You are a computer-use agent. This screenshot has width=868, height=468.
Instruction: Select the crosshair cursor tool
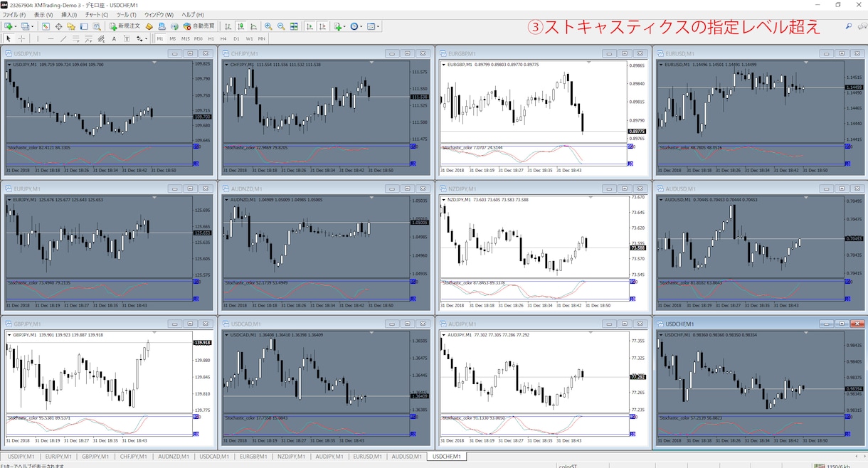pyautogui.click(x=21, y=38)
